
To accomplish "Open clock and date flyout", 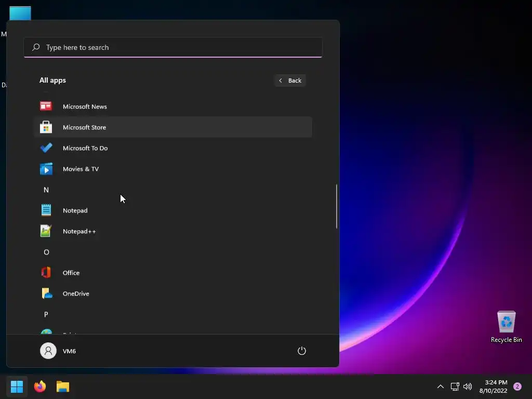I will coord(493,387).
